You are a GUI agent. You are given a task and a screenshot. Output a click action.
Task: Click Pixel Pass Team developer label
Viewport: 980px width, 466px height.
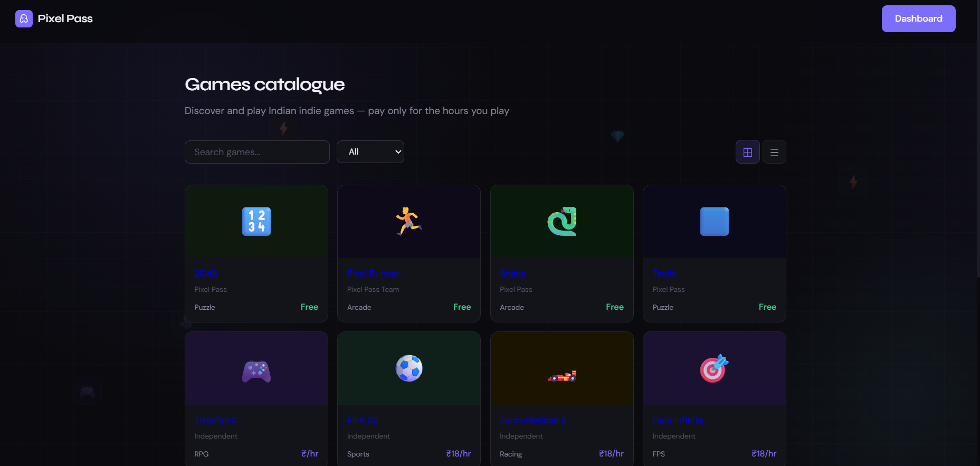click(373, 289)
